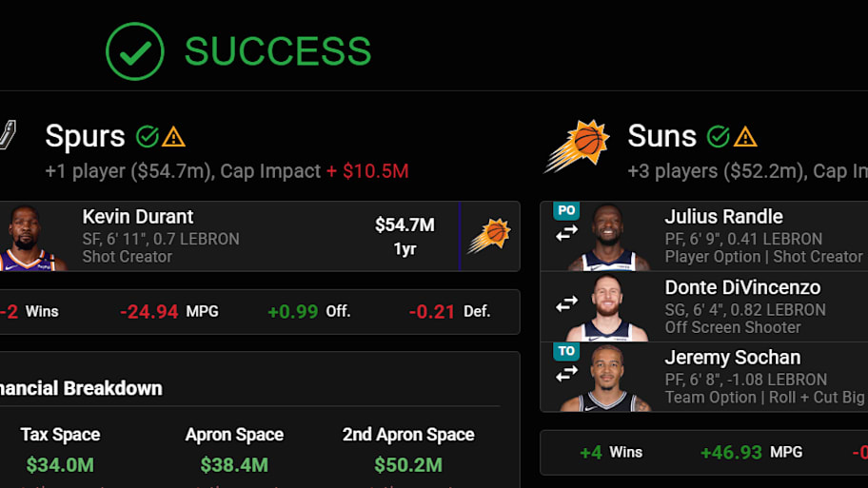The height and width of the screenshot is (488, 868).
Task: Click Jeremy Sochan's swap arrows icon
Action: click(x=566, y=375)
